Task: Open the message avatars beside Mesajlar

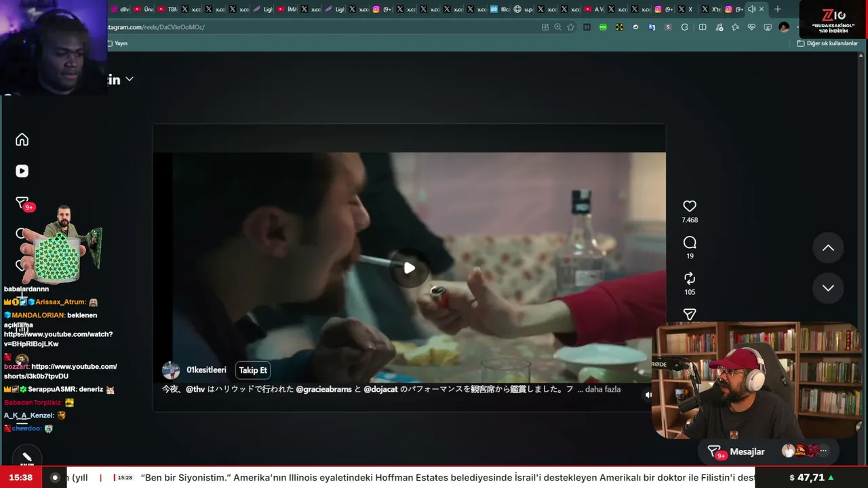Action: 804,451
